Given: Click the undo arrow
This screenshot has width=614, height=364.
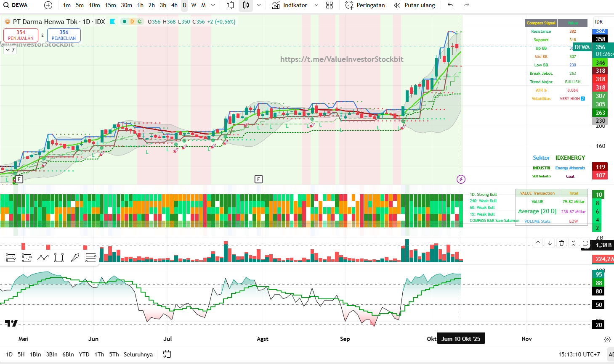Looking at the screenshot, I should (451, 5).
